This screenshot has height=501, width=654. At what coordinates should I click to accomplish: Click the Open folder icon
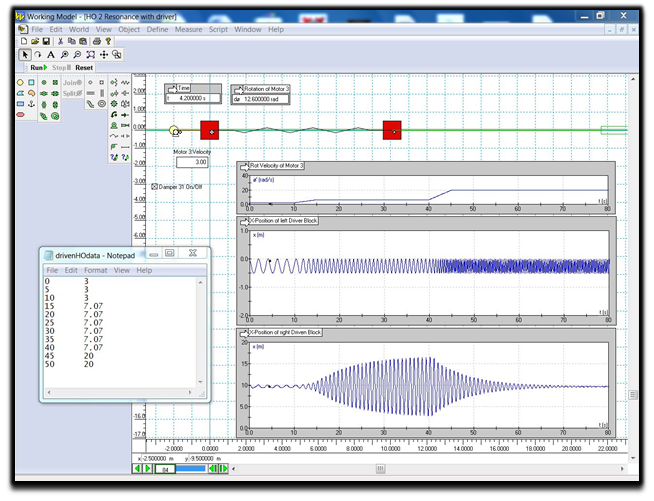[35, 41]
